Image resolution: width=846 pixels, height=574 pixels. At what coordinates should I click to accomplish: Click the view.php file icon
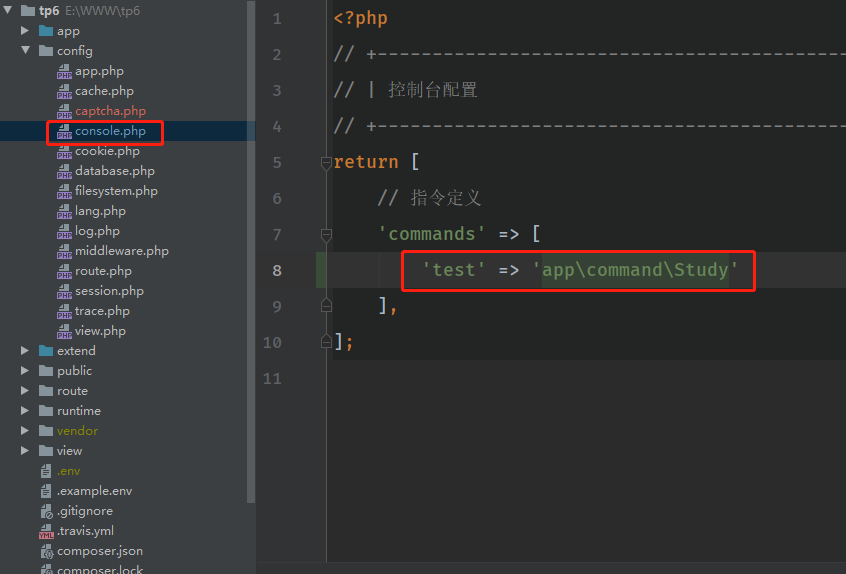point(64,331)
